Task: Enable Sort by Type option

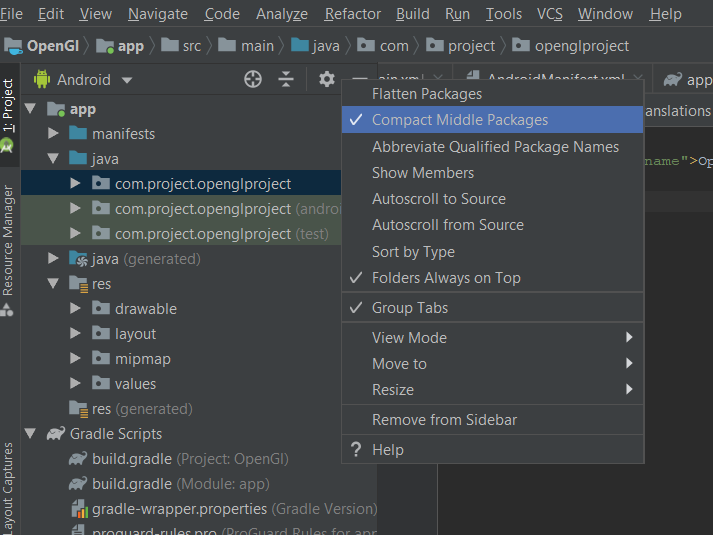Action: coord(492,251)
